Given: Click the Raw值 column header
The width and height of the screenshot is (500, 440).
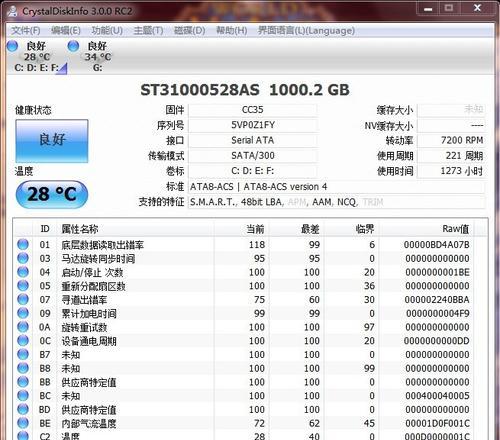Looking at the screenshot, I should [x=427, y=229].
